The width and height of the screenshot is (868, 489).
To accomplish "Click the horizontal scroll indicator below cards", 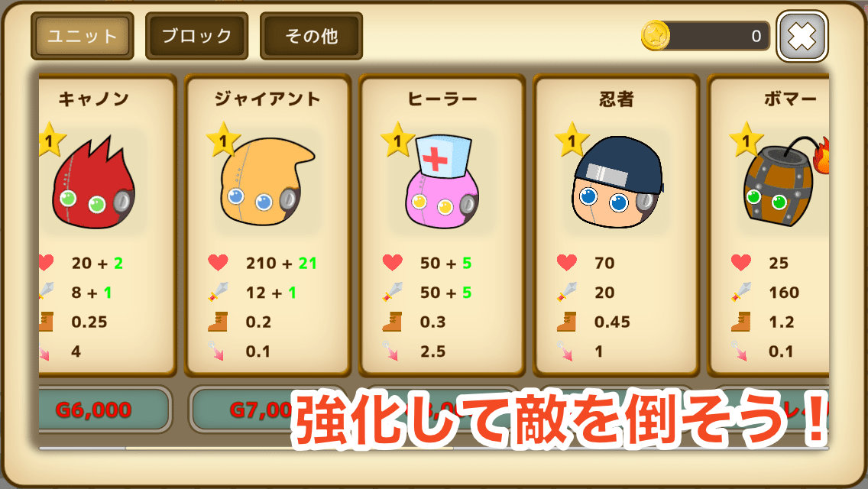I will click(434, 448).
